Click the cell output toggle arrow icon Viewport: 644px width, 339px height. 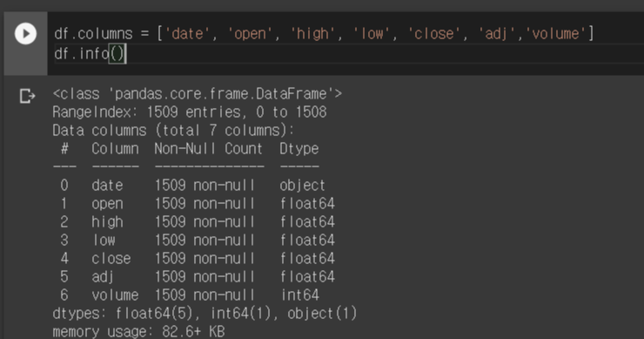point(28,96)
